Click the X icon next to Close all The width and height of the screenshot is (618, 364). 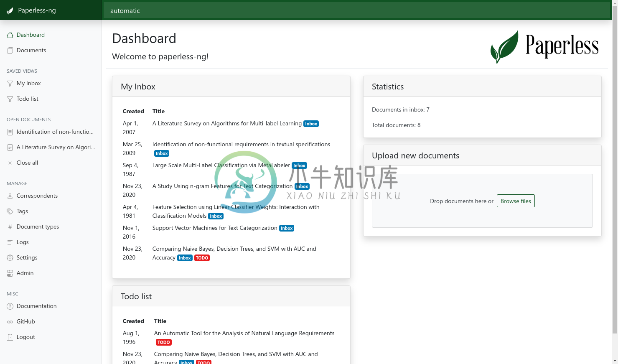pos(10,163)
